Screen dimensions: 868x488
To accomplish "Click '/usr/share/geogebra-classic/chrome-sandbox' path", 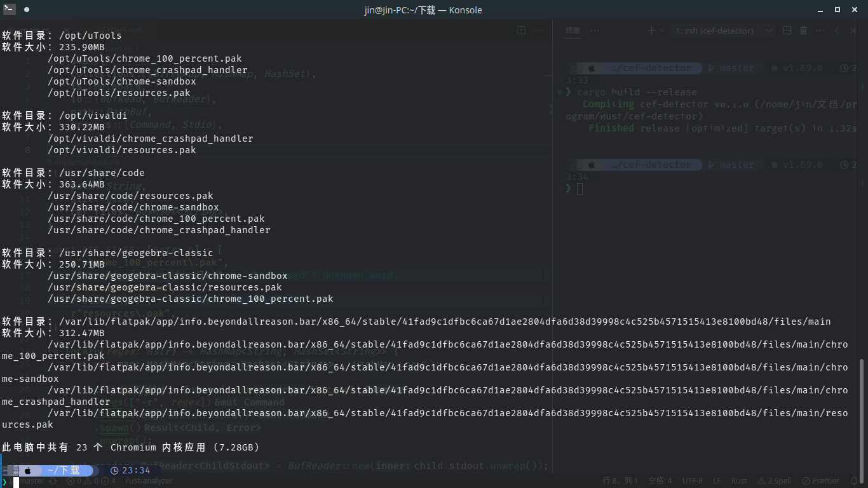I will click(168, 276).
